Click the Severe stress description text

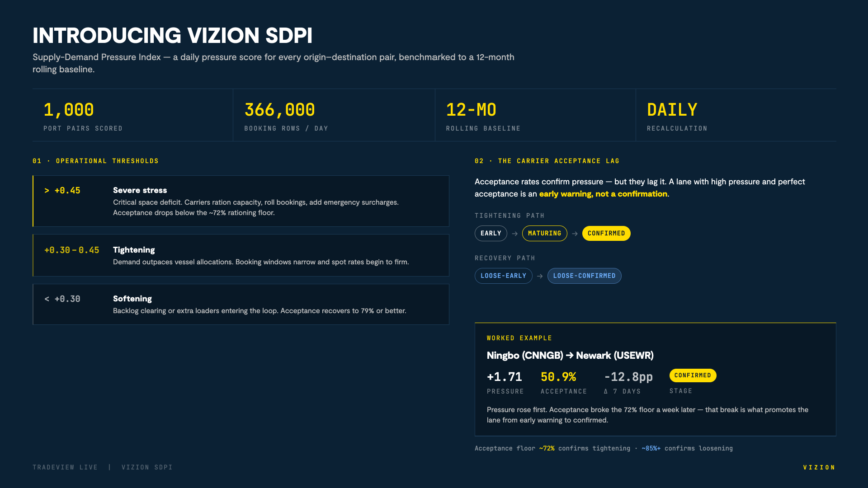pyautogui.click(x=256, y=207)
